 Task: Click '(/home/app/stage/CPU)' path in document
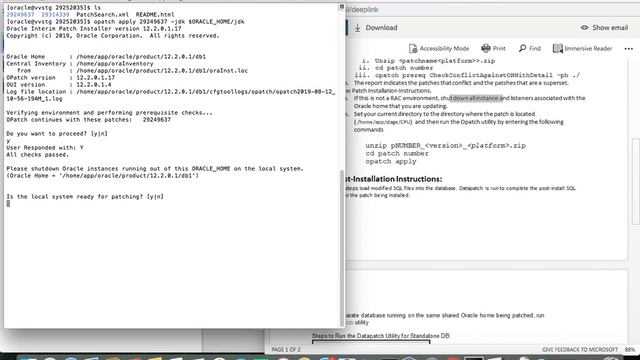pyautogui.click(x=383, y=122)
